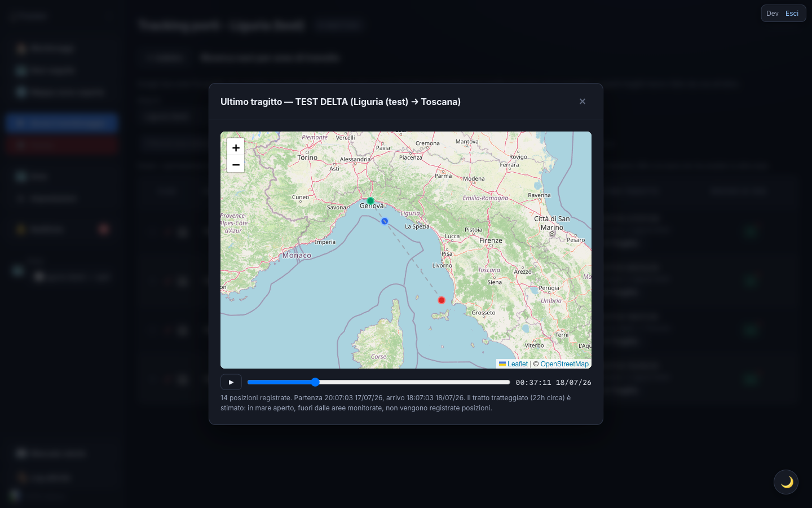Click the timeline slider thumb
This screenshot has height=508, width=812.
tap(315, 382)
